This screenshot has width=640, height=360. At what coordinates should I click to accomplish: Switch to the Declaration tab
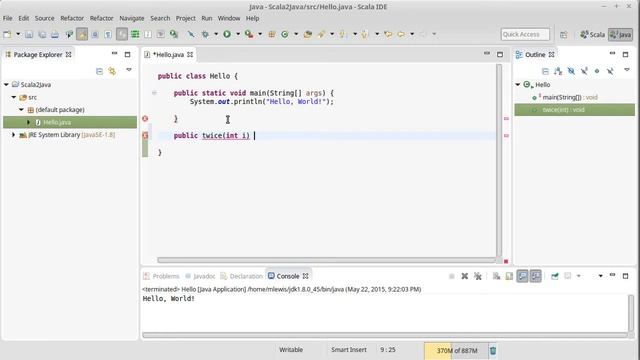[242, 276]
